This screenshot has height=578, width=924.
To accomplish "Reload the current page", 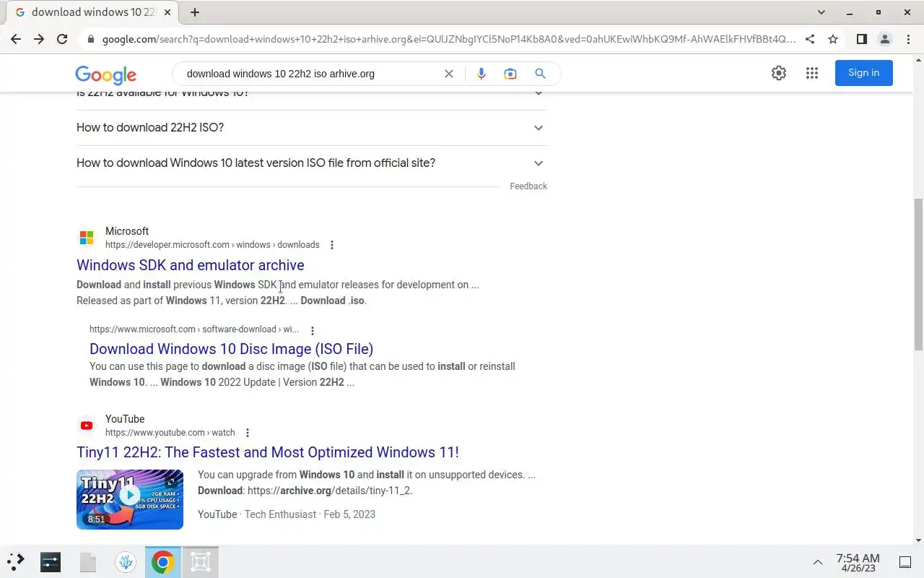I will point(62,40).
